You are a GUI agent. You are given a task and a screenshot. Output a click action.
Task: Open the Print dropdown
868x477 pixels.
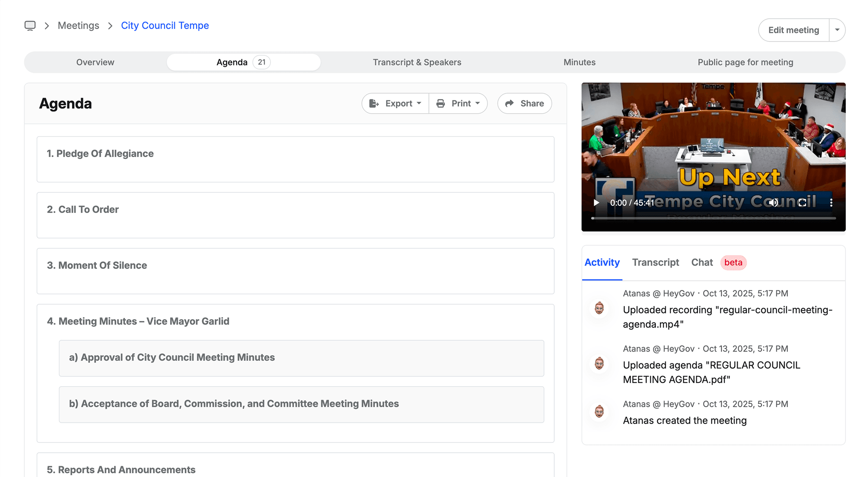(x=458, y=103)
